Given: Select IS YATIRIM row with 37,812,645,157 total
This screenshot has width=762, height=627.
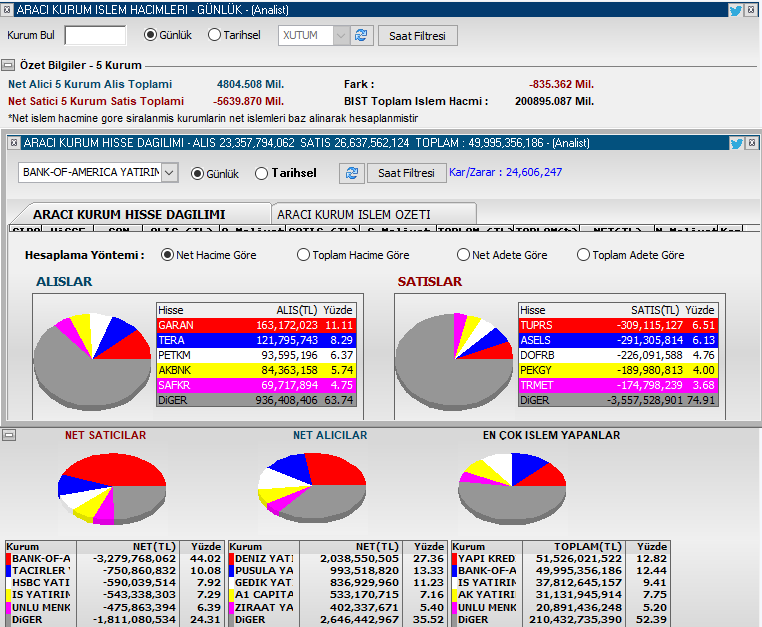Looking at the screenshot, I should coord(561,582).
